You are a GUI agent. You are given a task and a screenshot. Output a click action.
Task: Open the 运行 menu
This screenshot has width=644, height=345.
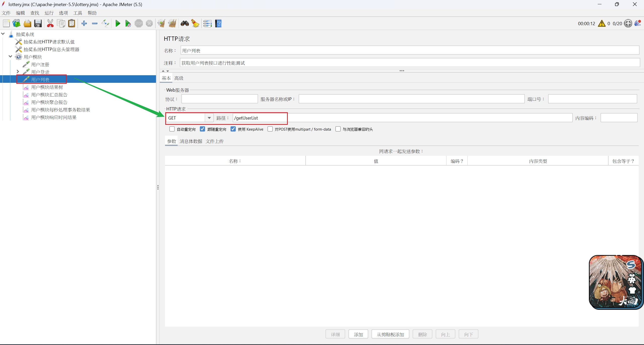click(x=49, y=13)
